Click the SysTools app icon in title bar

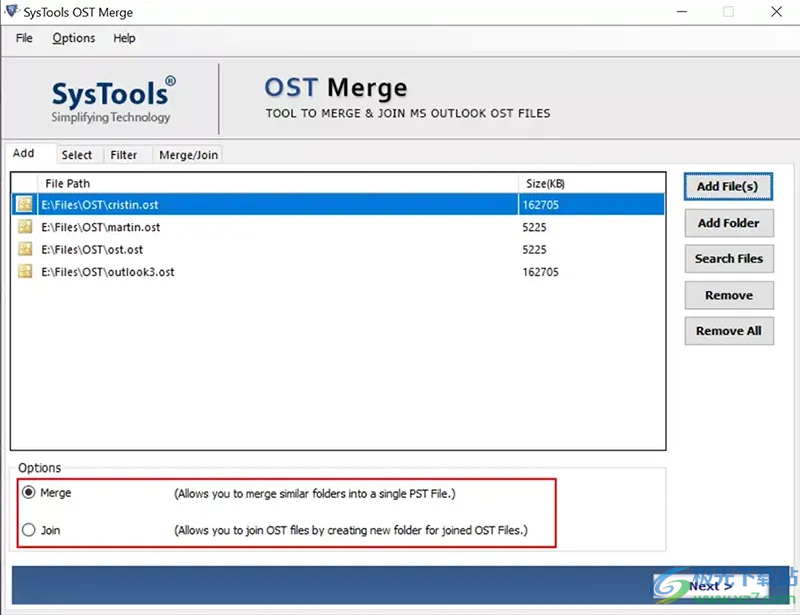pos(11,12)
